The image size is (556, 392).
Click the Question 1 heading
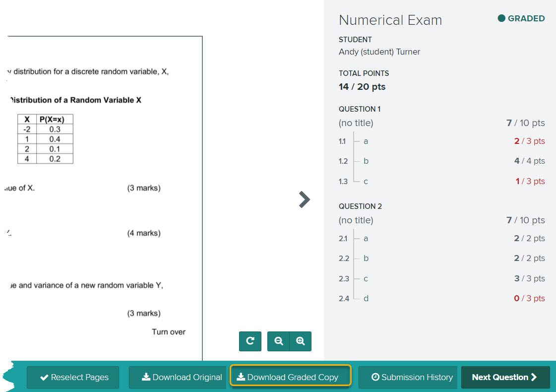tap(360, 109)
